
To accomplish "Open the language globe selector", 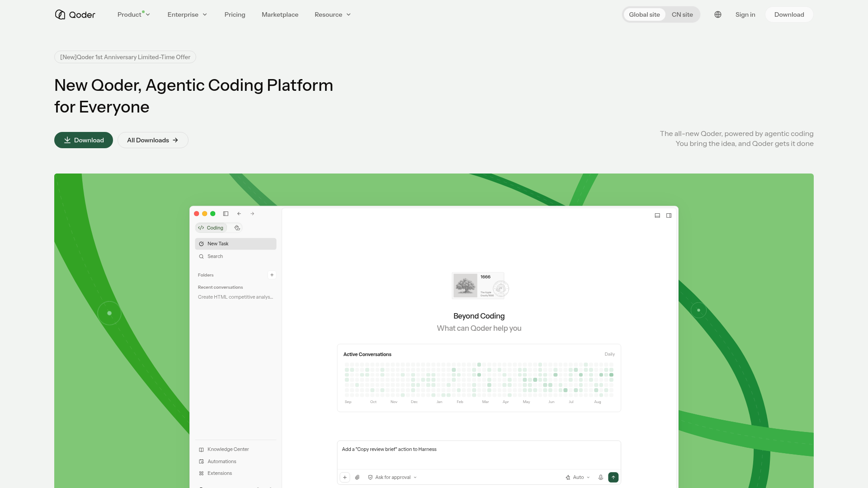I will pos(718,14).
